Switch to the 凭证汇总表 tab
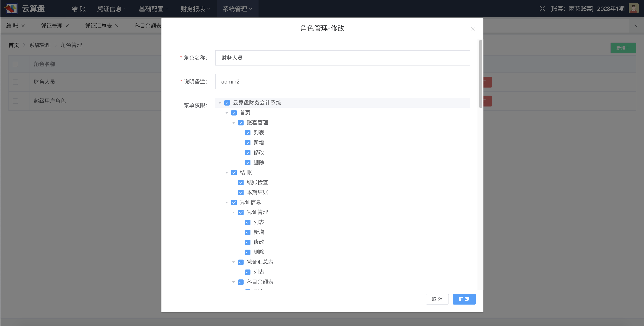 coord(99,26)
